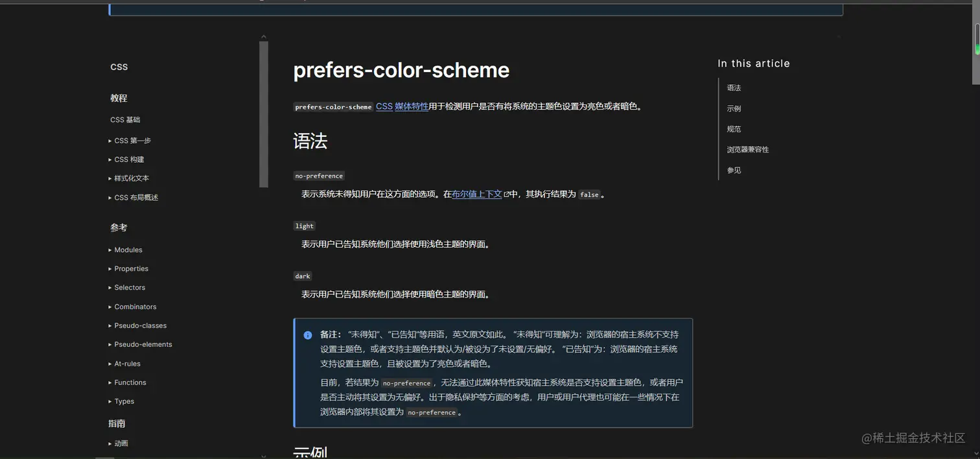The width and height of the screenshot is (980, 459).
Task: Jump to 参见 in the article outline
Action: (734, 171)
